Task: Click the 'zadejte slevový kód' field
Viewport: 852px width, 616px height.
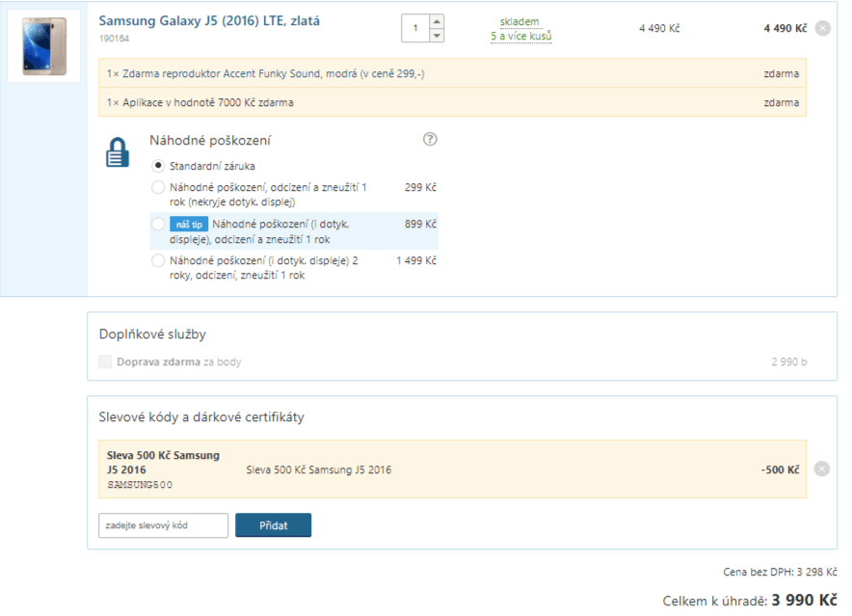Action: pos(164,525)
